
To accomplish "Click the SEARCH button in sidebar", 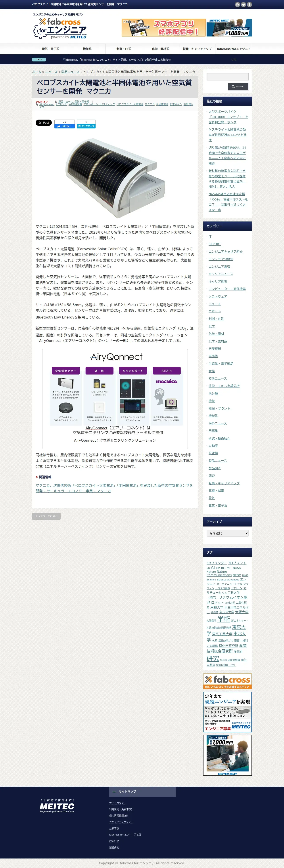I will 238,87.
